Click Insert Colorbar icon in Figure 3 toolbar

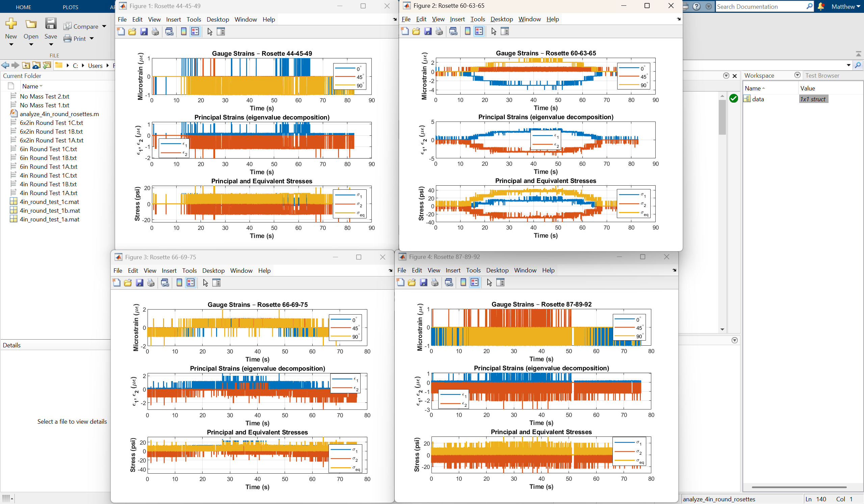[179, 283]
